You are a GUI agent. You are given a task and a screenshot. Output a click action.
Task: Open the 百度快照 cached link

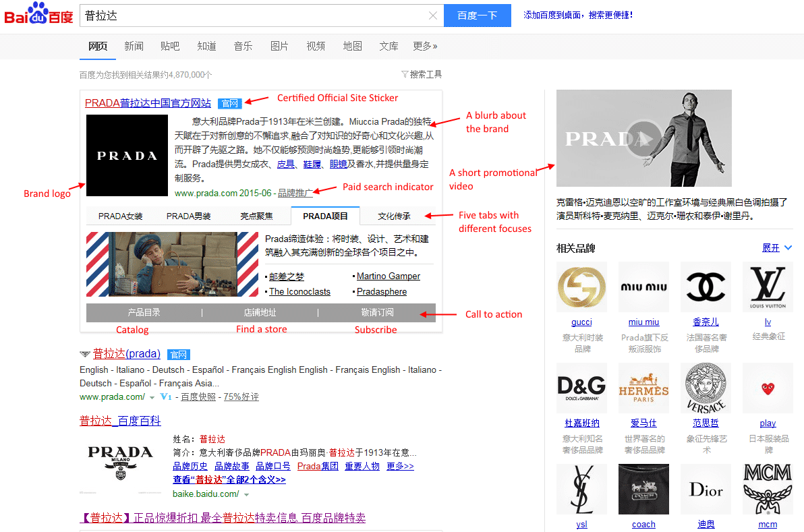pyautogui.click(x=198, y=396)
